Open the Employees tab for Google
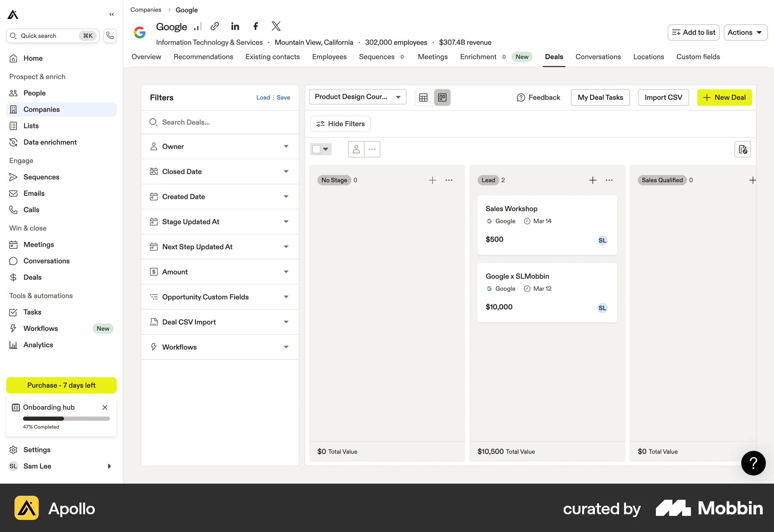 [329, 57]
